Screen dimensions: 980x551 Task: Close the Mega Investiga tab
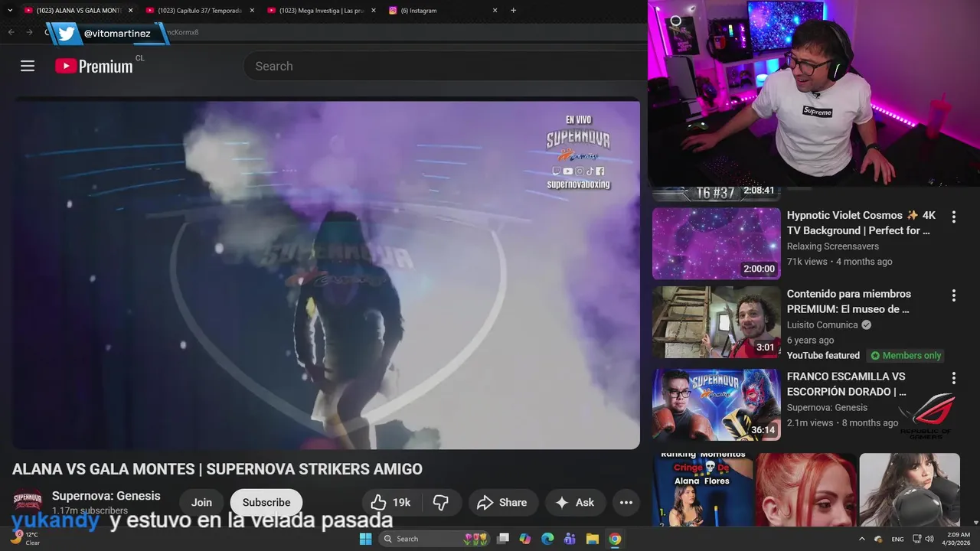pos(374,11)
